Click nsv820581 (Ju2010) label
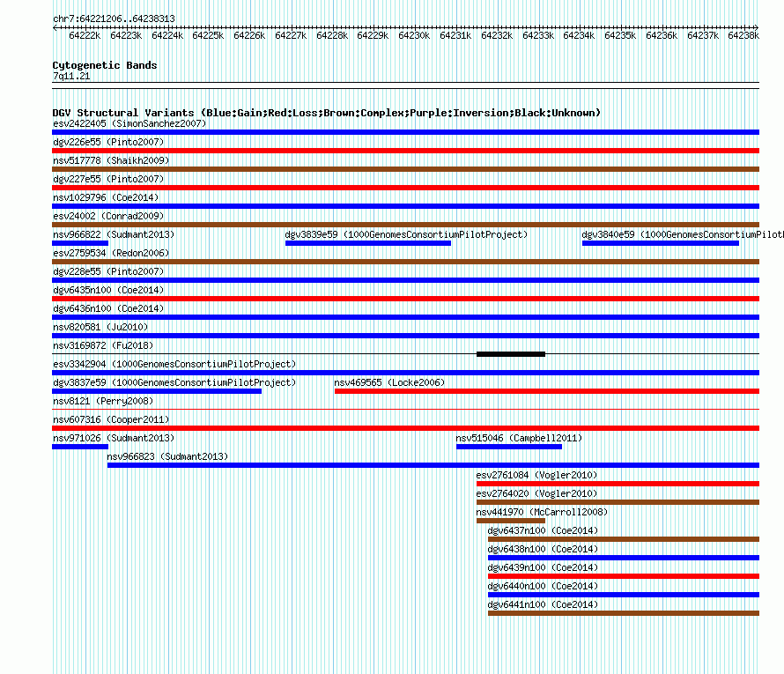784x674 pixels. [x=100, y=327]
